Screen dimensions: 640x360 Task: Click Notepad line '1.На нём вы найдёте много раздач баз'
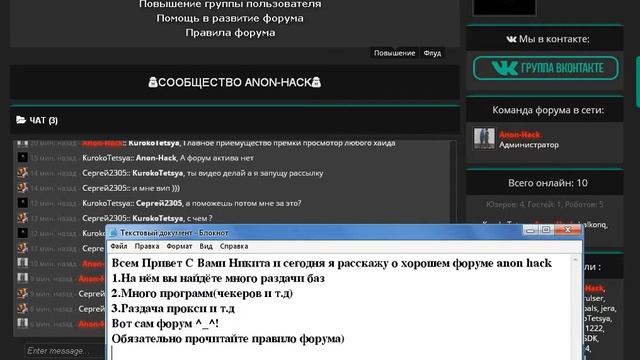pos(218,278)
